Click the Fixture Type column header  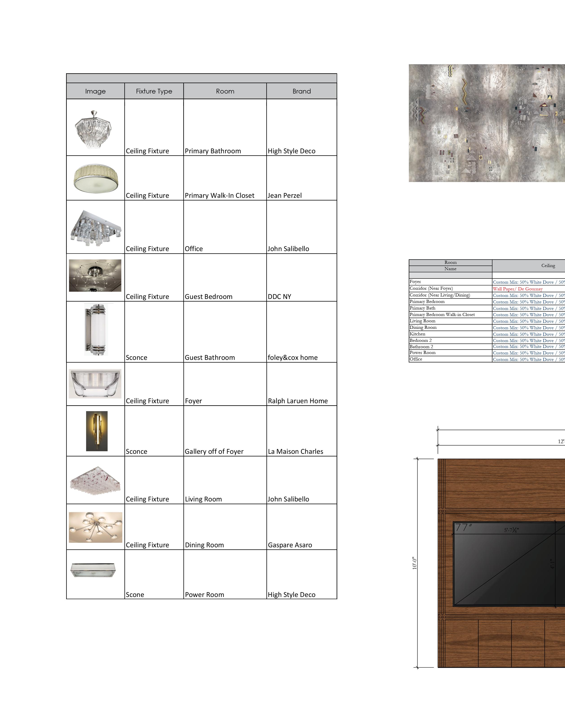154,91
